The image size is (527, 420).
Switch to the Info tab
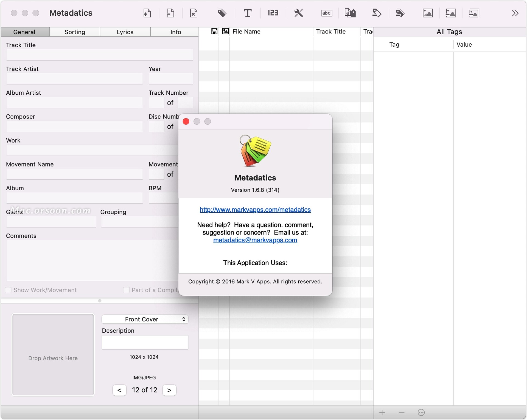175,32
